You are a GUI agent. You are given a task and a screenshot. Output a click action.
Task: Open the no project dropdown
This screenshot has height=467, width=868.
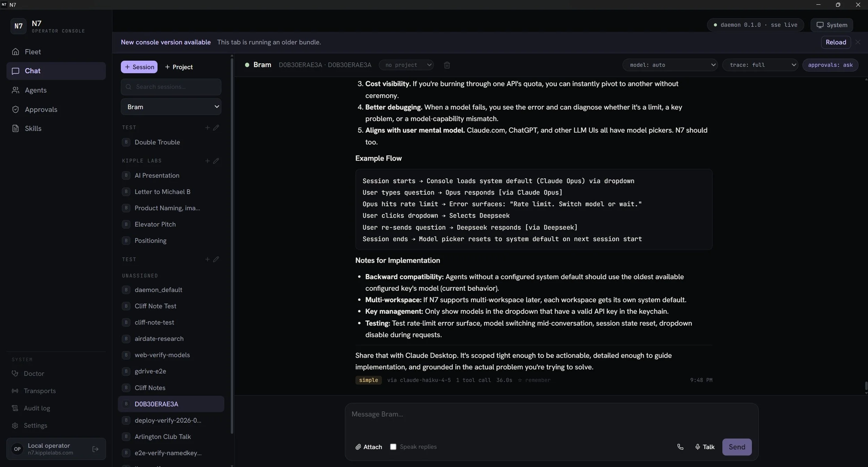click(406, 65)
